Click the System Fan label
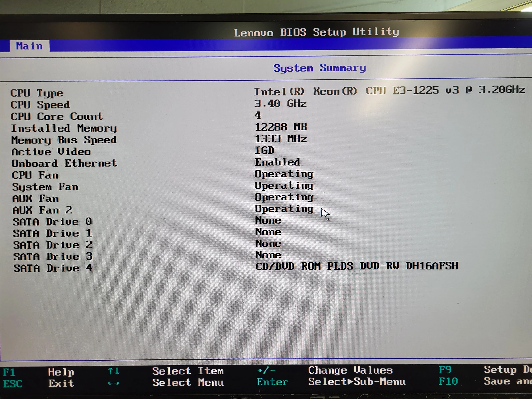Viewport: 532px width, 399px height. [x=45, y=187]
